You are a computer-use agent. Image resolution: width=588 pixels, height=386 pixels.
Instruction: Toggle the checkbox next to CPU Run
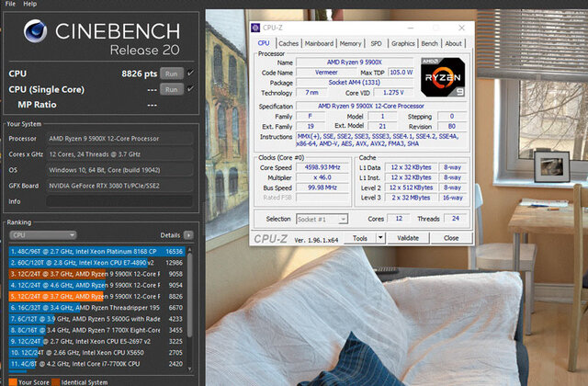[190, 73]
